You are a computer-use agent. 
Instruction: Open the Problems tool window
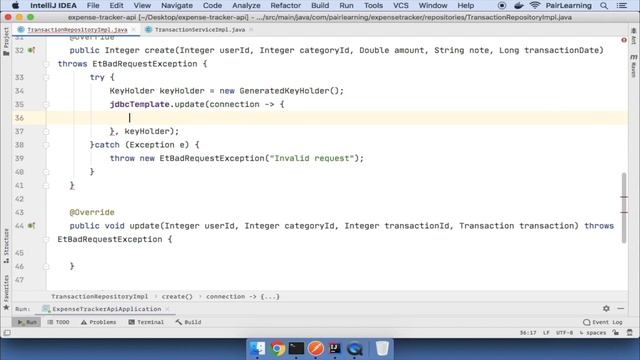pos(98,322)
